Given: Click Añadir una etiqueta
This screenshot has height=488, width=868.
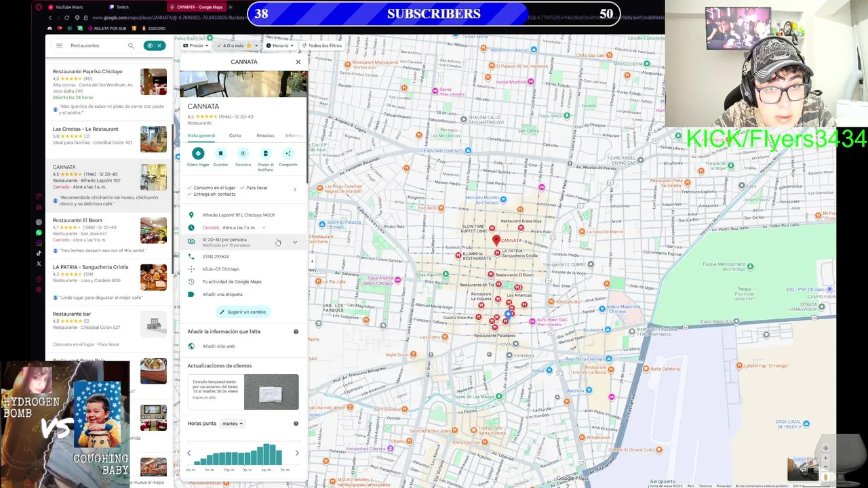Looking at the screenshot, I should coord(222,294).
